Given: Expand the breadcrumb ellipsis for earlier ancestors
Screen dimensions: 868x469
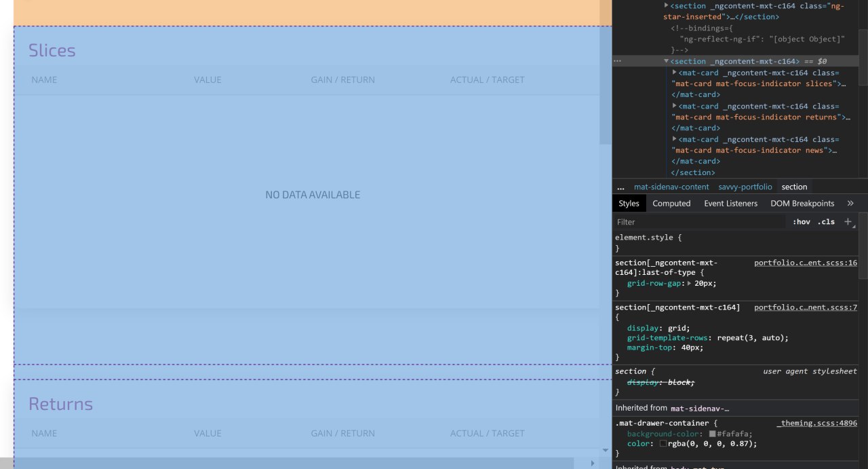Looking at the screenshot, I should point(620,187).
